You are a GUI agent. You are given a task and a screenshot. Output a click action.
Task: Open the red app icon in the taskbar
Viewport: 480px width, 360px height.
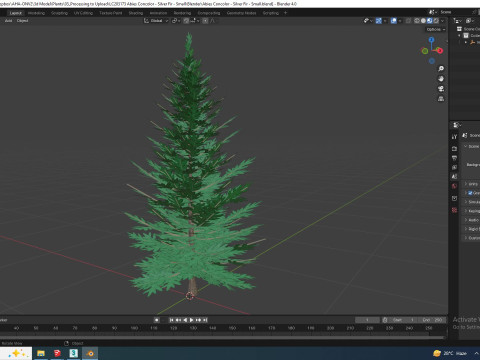pyautogui.click(x=57, y=353)
